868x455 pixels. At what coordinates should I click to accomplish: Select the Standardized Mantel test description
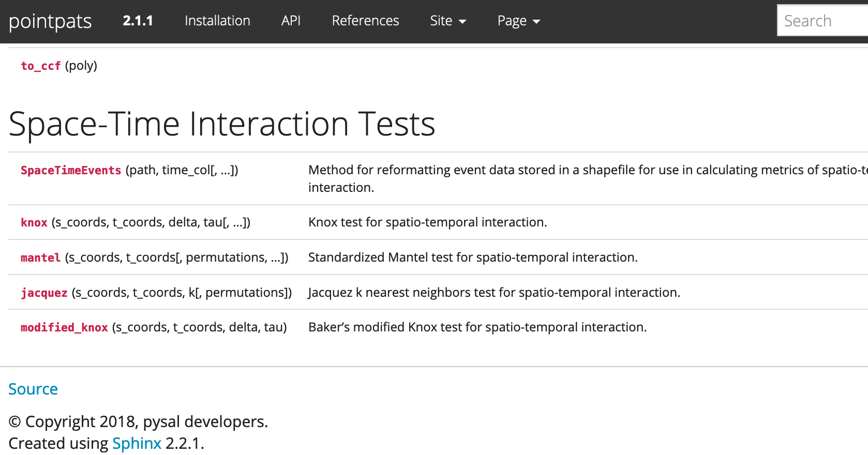[473, 257]
